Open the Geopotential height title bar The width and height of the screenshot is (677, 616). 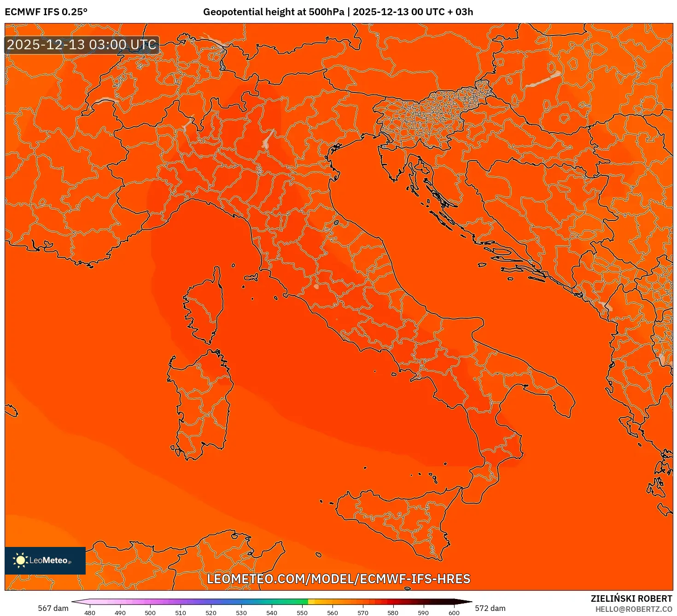click(x=338, y=12)
